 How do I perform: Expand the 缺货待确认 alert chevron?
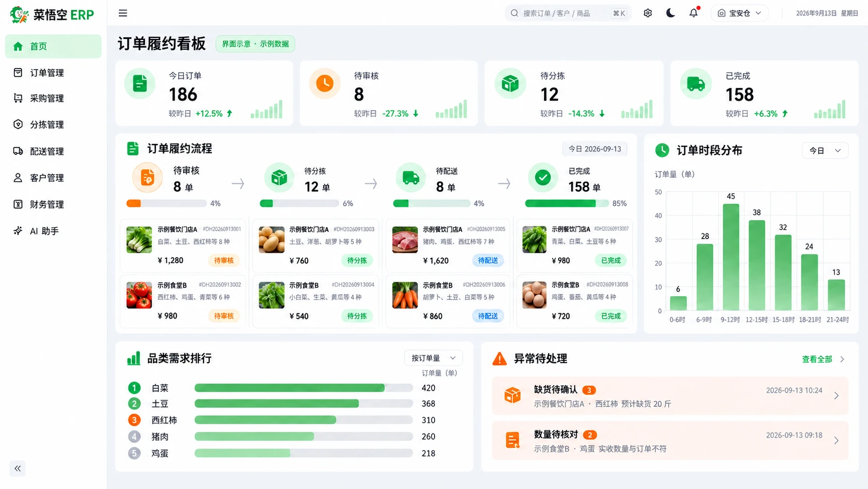tap(836, 396)
